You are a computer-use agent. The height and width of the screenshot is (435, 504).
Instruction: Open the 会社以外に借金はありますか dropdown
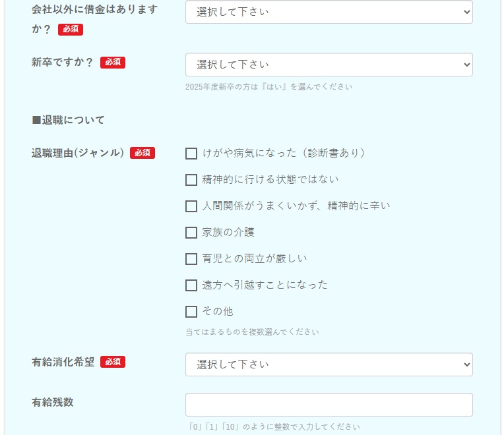point(329,12)
